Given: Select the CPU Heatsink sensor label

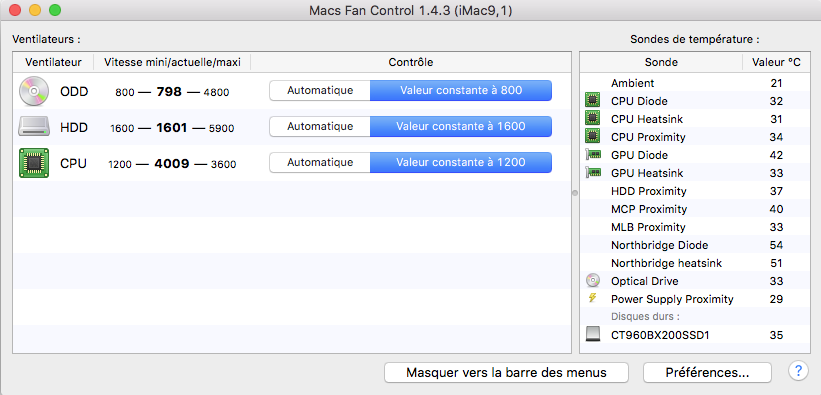Looking at the screenshot, I should tap(647, 119).
